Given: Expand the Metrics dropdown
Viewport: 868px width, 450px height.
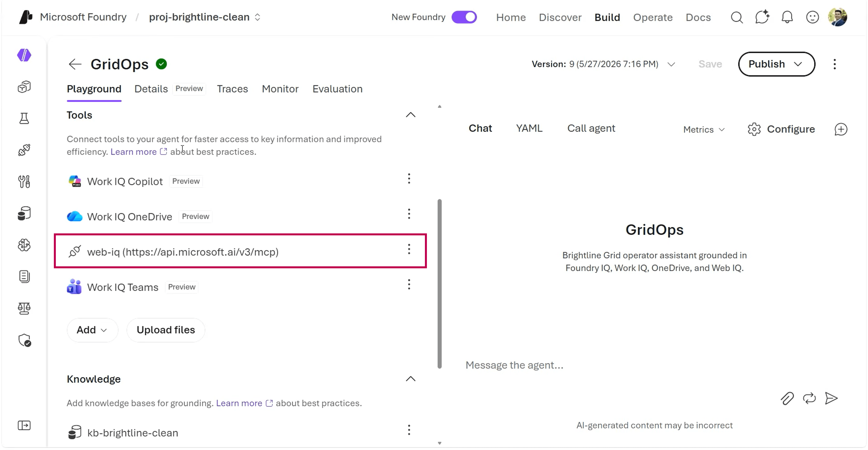Looking at the screenshot, I should click(x=704, y=130).
